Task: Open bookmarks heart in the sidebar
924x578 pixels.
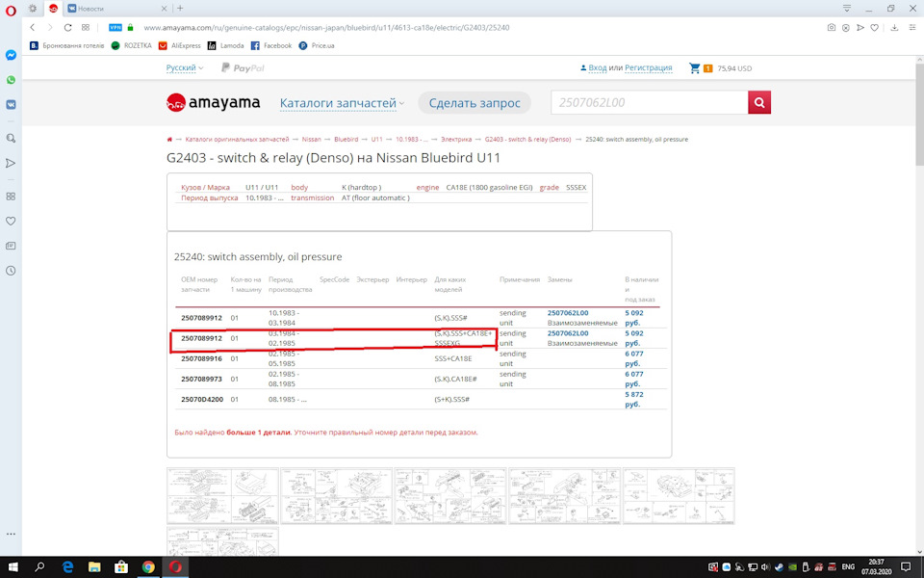Action: point(11,222)
